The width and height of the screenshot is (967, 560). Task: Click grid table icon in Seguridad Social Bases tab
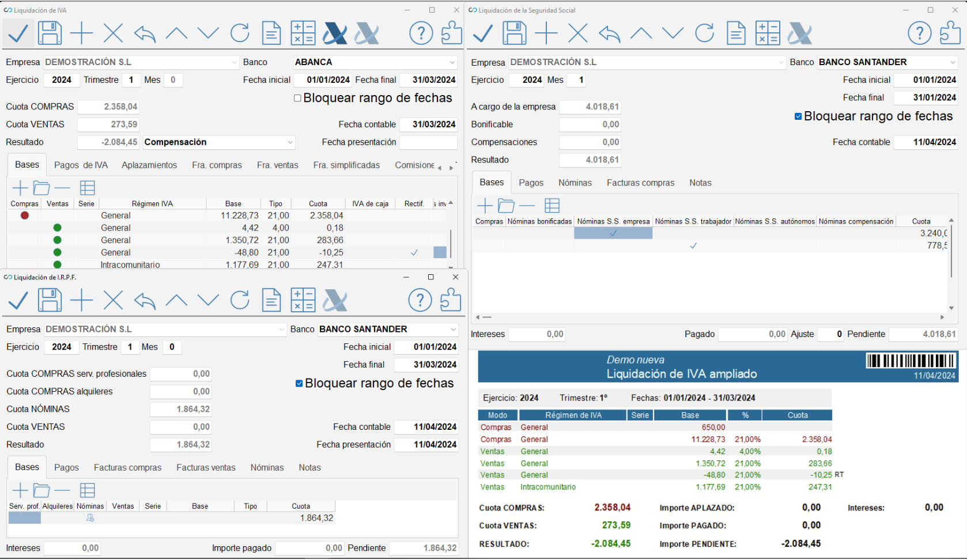552,206
